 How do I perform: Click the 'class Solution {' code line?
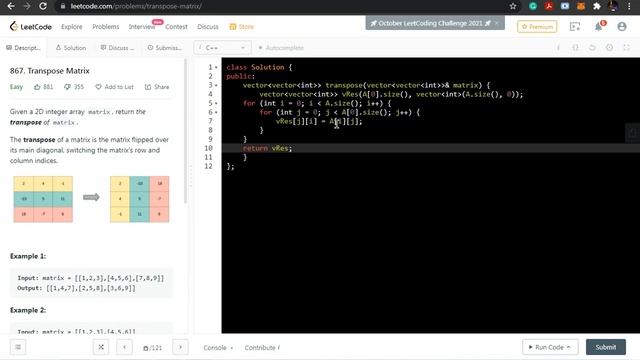(x=259, y=67)
